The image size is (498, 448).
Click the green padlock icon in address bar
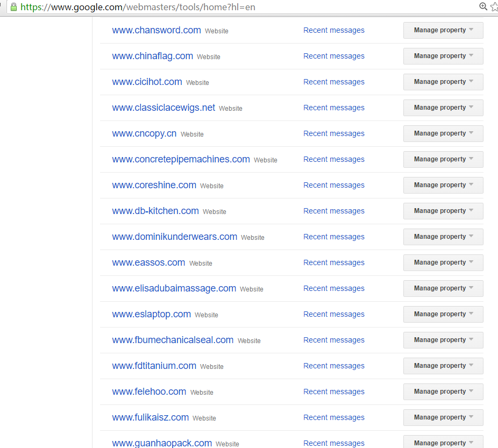13,6
